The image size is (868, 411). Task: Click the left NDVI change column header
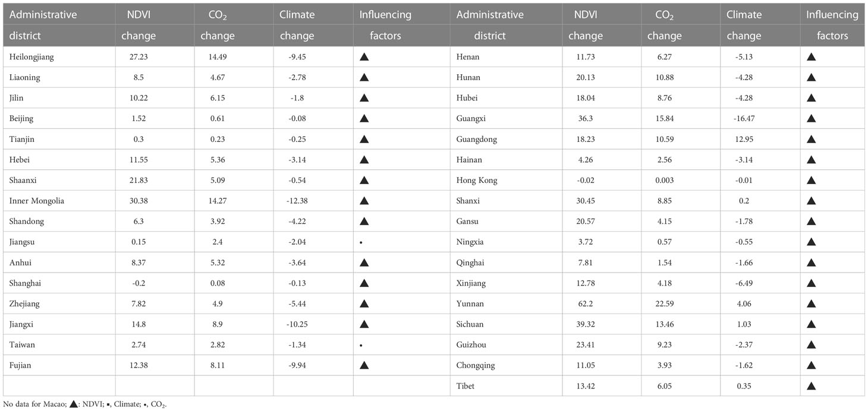138,25
